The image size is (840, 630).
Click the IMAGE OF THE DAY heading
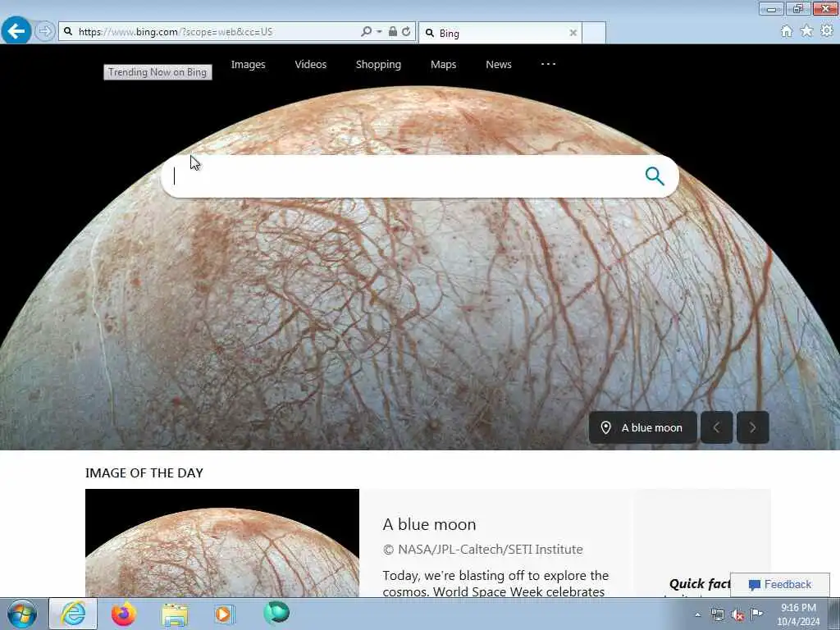tap(144, 473)
